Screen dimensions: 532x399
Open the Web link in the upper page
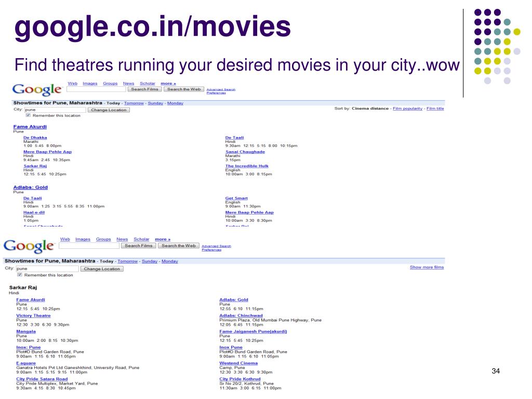tap(73, 84)
